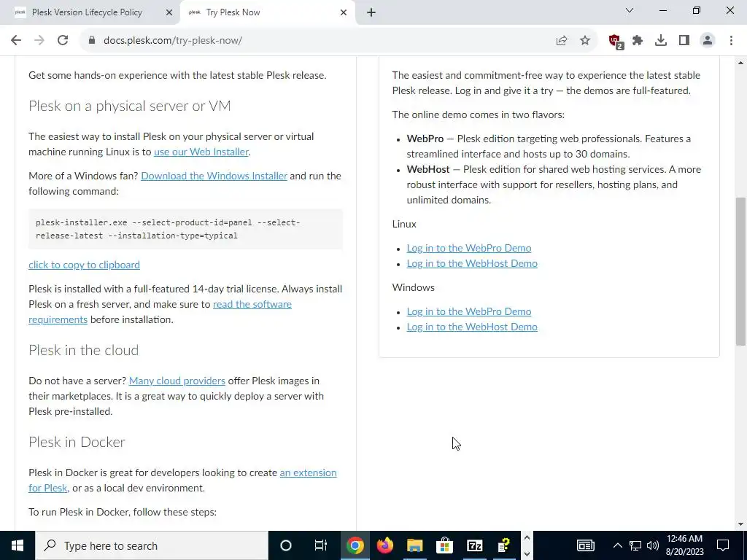
Task: Open the Windows Start menu
Action: click(x=18, y=545)
